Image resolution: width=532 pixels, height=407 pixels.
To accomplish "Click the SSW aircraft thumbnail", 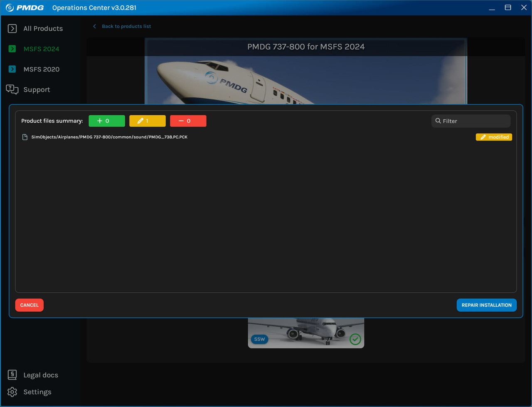I will point(306,333).
